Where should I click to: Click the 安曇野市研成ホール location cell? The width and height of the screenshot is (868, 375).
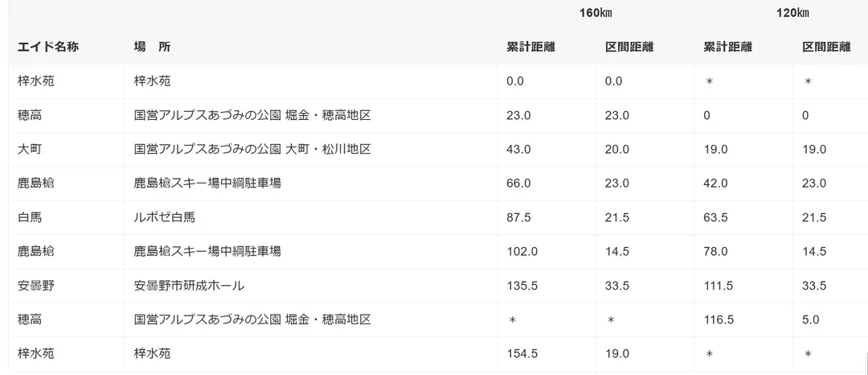click(189, 286)
